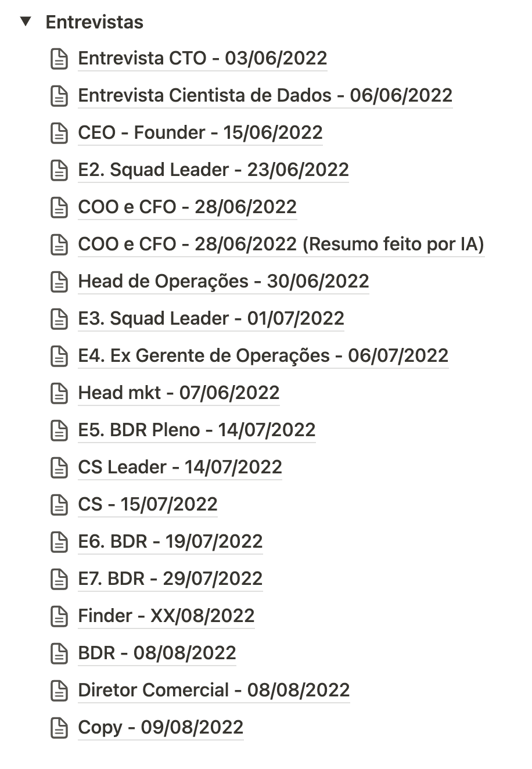
Task: Open COO e CFO page with Resumo feito por IA
Action: click(x=281, y=245)
